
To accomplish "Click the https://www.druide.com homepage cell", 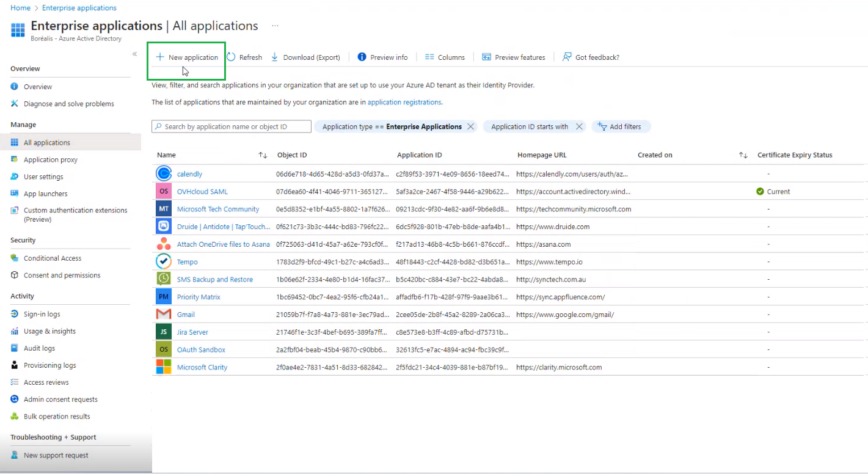I will tap(553, 227).
